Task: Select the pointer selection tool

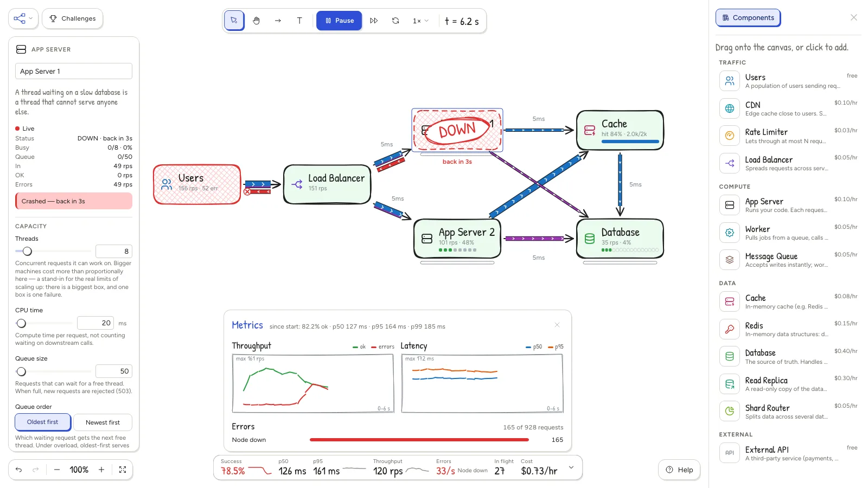Action: tap(234, 21)
